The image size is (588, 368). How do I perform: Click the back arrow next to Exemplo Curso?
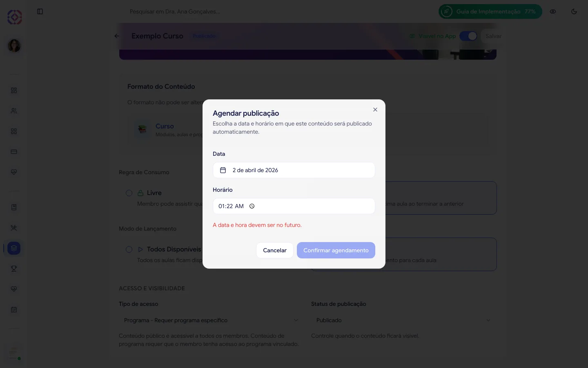pos(117,36)
